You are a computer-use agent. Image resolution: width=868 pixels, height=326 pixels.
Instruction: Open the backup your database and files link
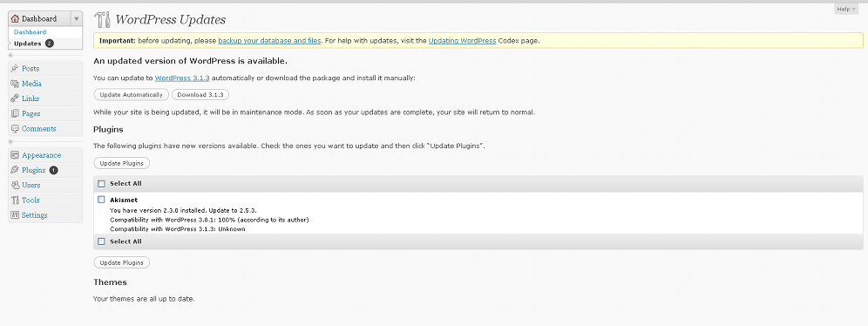(269, 40)
